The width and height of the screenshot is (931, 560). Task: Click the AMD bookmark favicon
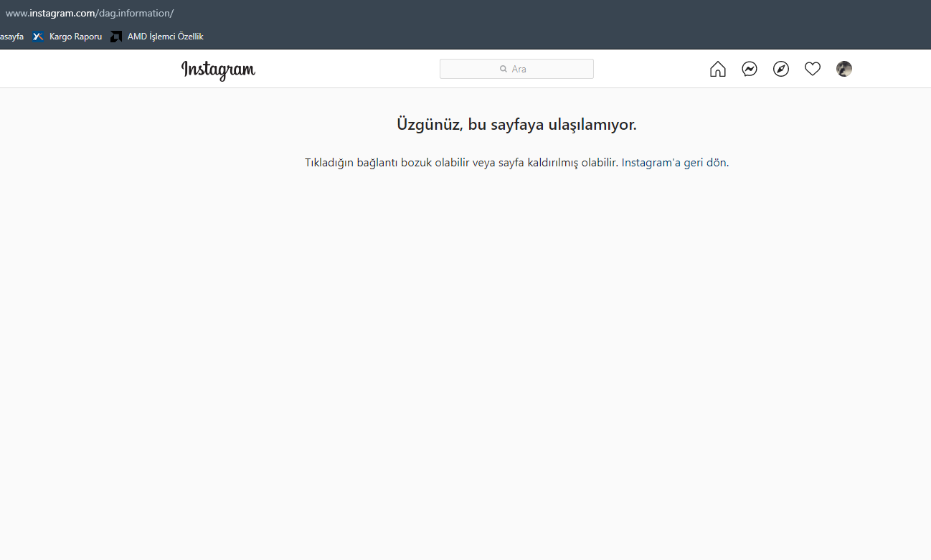point(116,37)
